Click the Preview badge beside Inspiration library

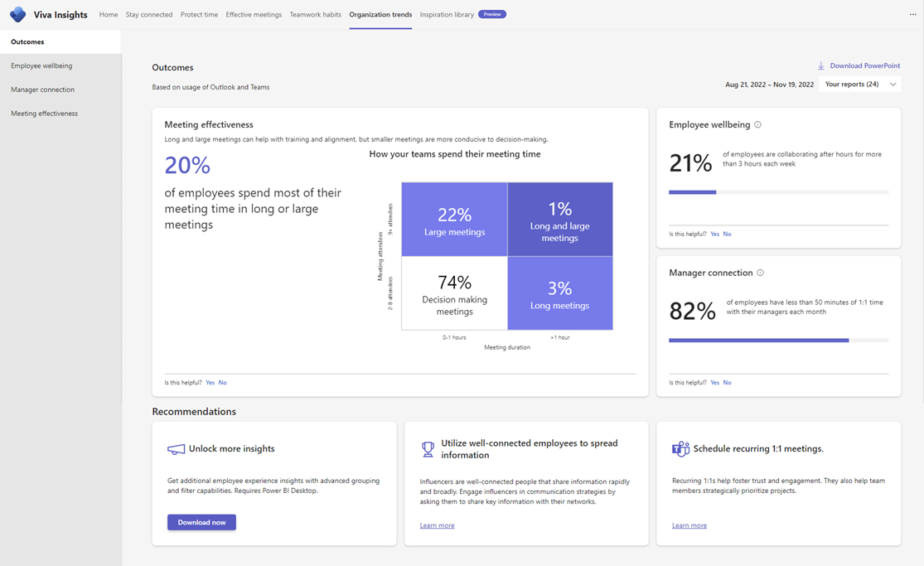click(x=492, y=14)
